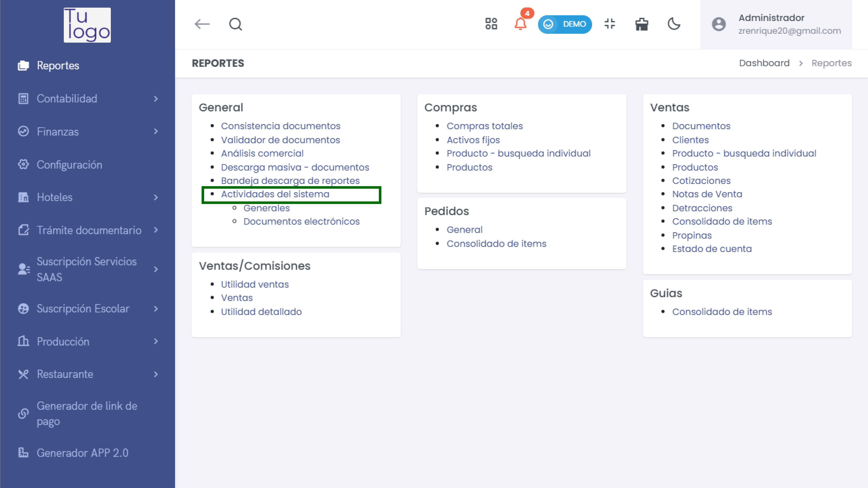Open Utilidad ventas report
This screenshot has width=868, height=488.
tap(255, 284)
